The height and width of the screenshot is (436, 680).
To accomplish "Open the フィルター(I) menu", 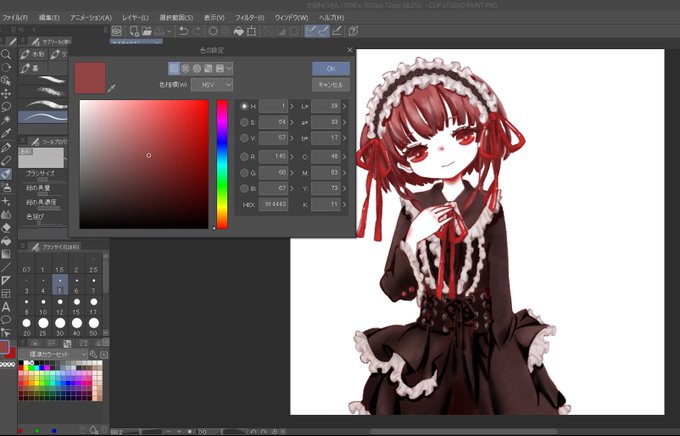I will point(249,18).
